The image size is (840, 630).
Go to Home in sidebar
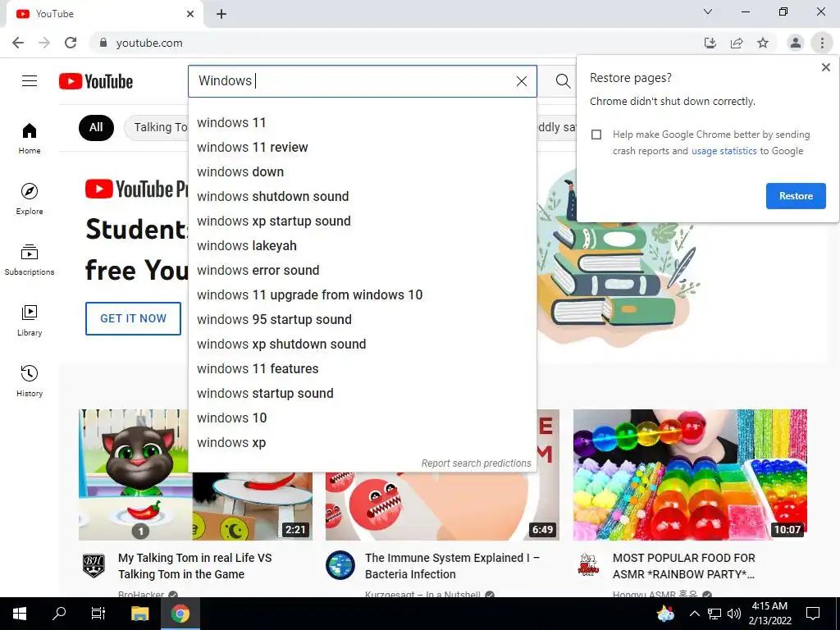point(30,138)
